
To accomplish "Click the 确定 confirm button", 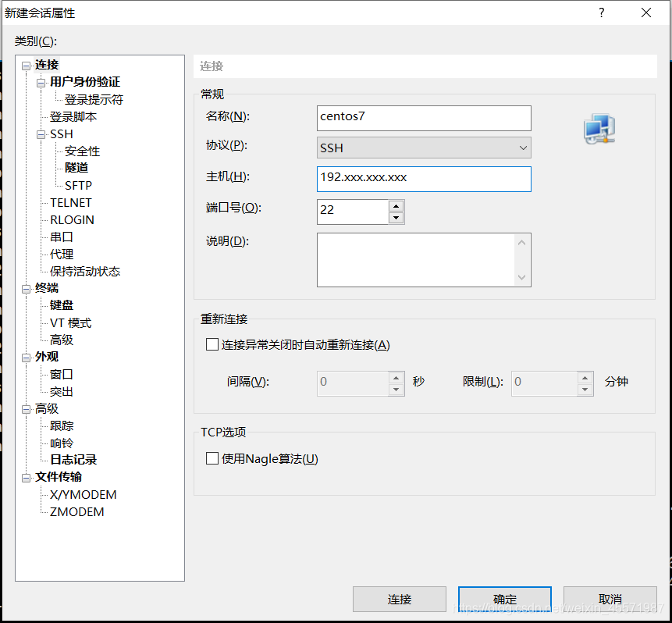I will pos(504,599).
